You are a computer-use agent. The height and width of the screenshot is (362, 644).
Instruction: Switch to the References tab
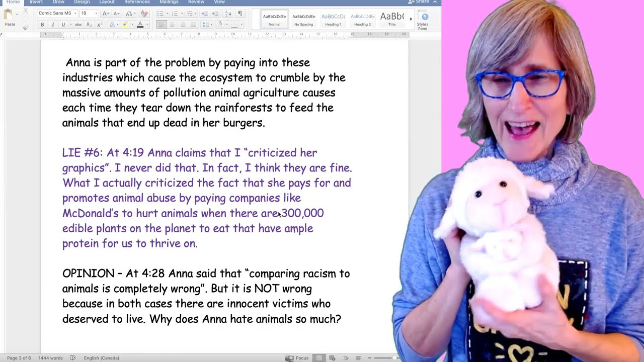(x=137, y=2)
